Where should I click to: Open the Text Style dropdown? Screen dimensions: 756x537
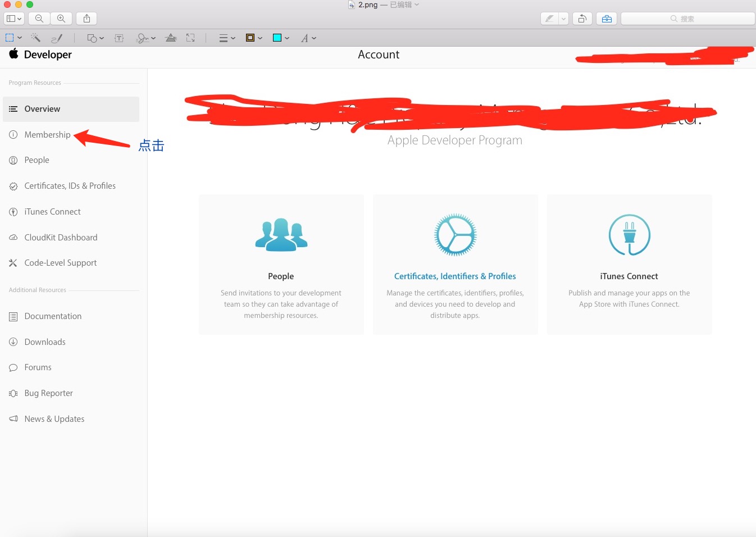tap(308, 38)
